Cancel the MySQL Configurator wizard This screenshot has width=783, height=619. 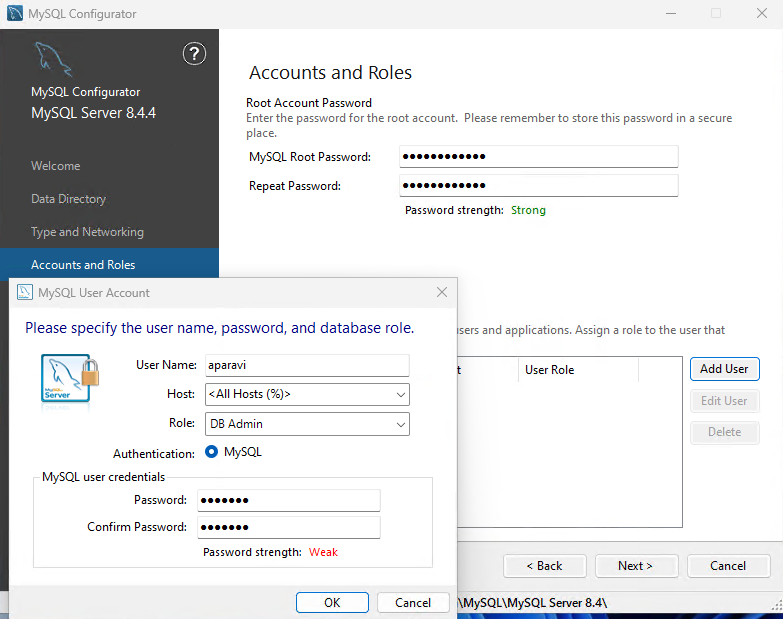tap(729, 566)
